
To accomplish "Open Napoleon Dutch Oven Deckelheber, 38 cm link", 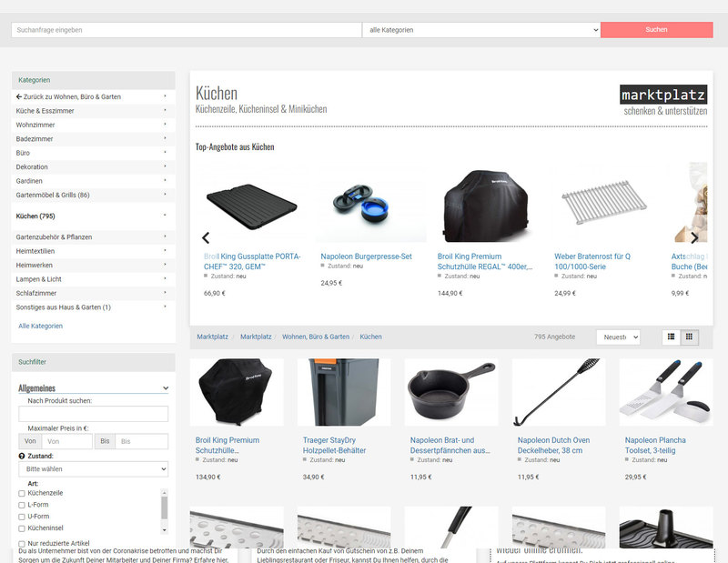I will [x=553, y=445].
